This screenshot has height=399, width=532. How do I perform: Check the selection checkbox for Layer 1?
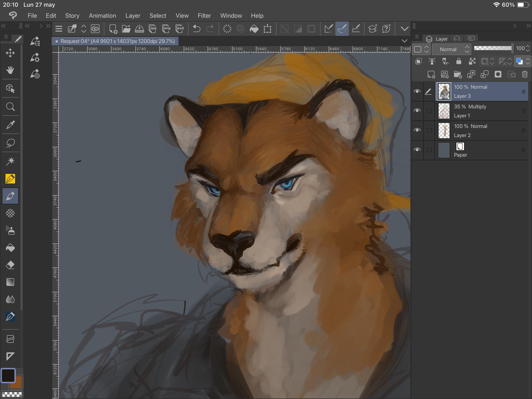(x=429, y=111)
